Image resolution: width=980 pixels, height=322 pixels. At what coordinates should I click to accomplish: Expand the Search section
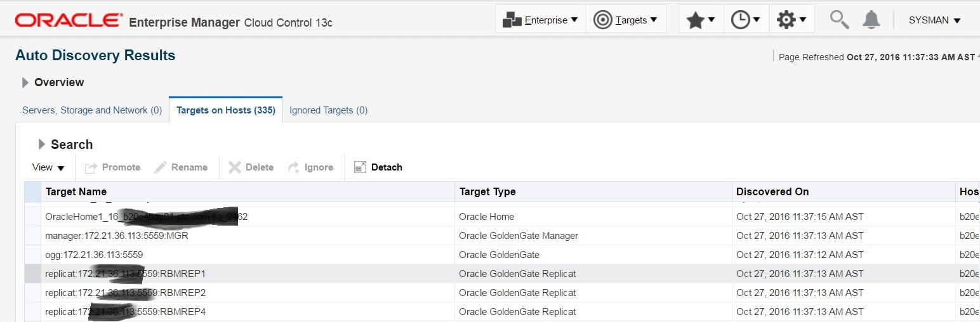(x=42, y=145)
